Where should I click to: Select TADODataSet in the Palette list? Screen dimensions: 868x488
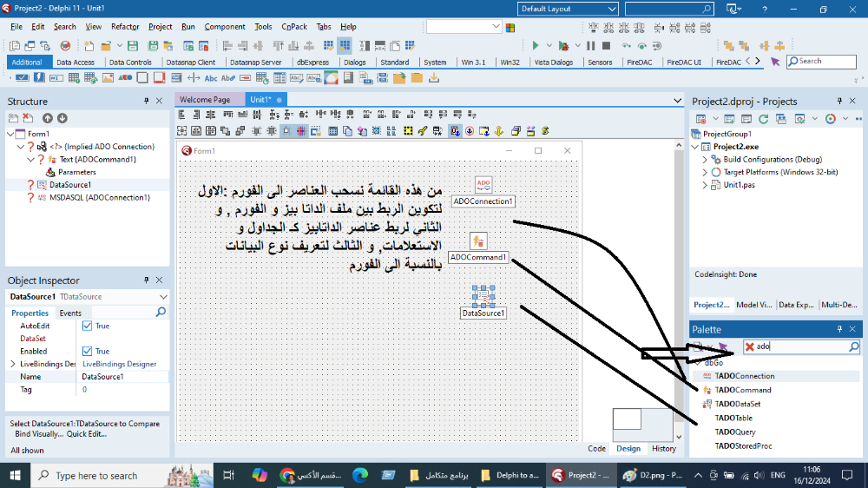[737, 404]
